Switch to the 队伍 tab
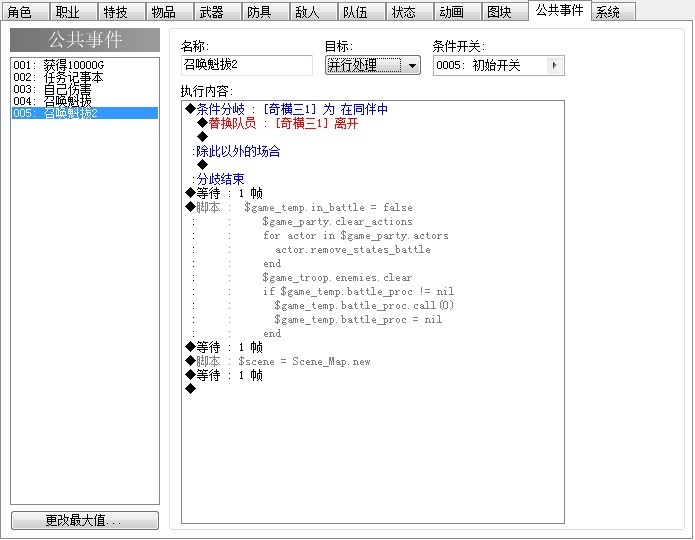The width and height of the screenshot is (695, 540). pos(361,12)
